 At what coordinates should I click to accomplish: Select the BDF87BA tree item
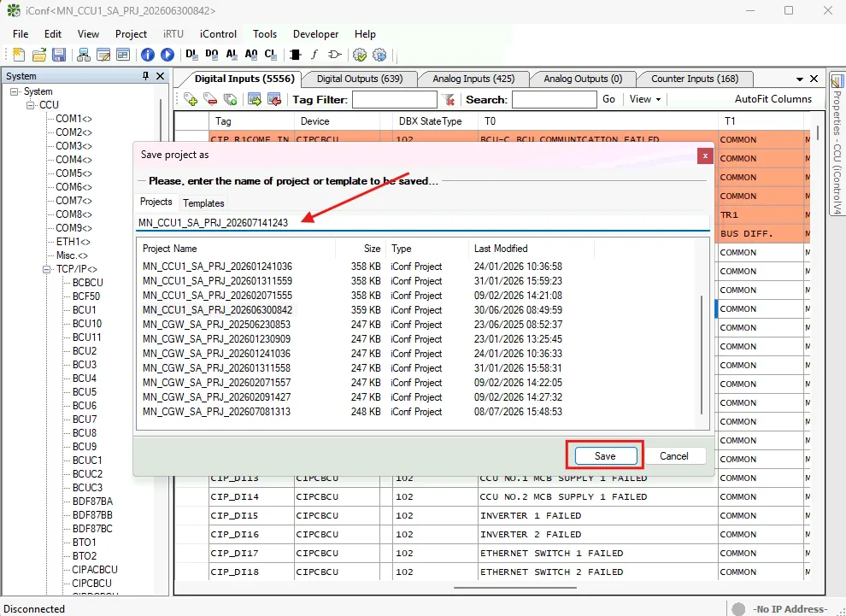tap(92, 502)
